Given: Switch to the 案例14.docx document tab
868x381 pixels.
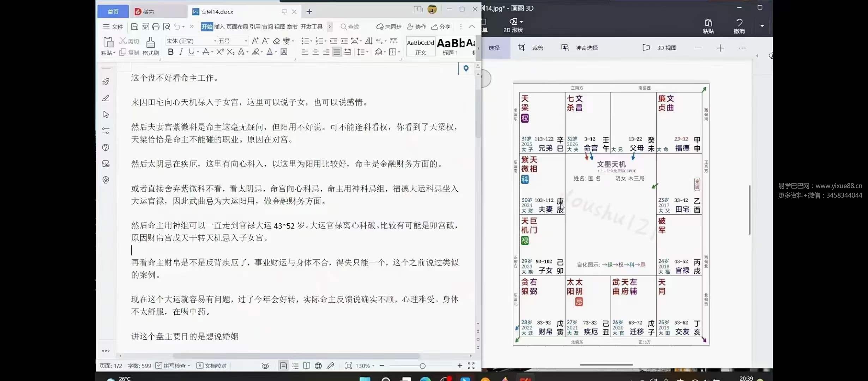Looking at the screenshot, I should point(217,11).
